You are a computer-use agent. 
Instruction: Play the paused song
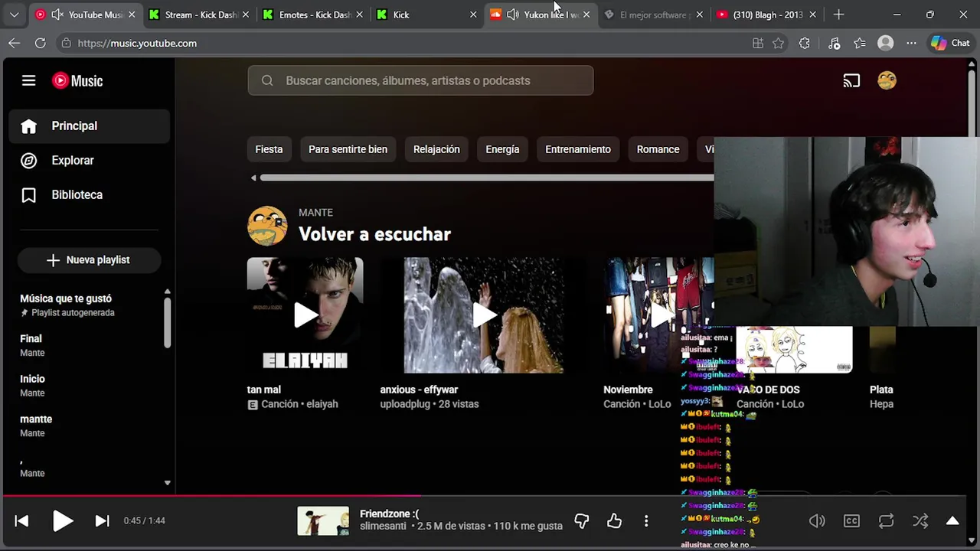point(63,521)
